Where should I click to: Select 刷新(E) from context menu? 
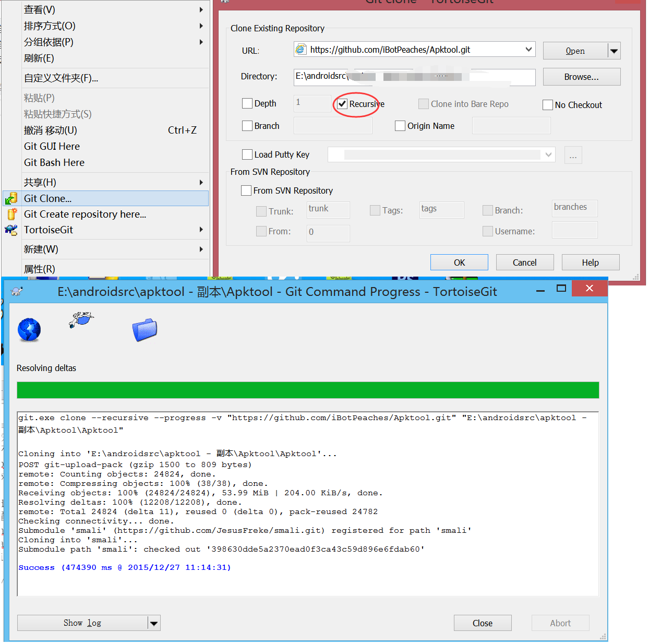click(106, 58)
